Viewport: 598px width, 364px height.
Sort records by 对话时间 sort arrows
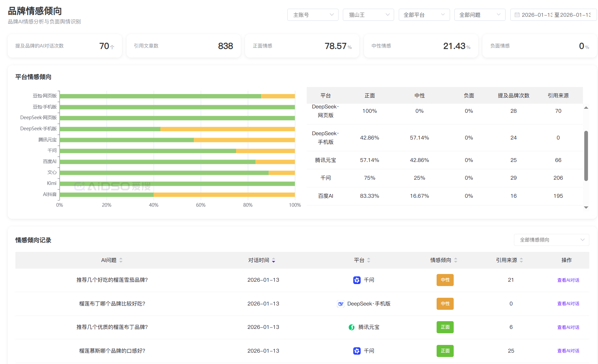coord(274,260)
